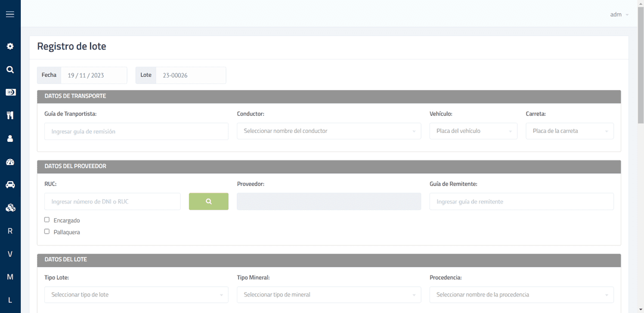Select the Carreta plate dropdown
The width and height of the screenshot is (644, 313).
coord(569,131)
